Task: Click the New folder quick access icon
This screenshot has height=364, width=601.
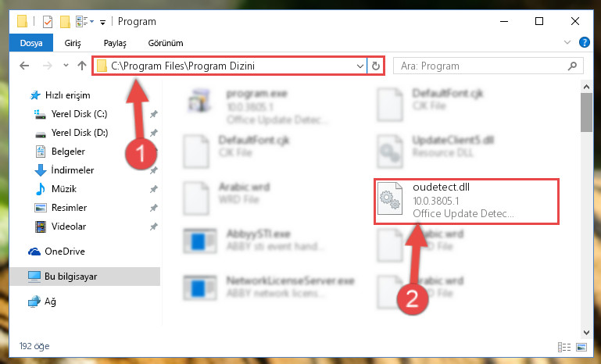Action: [65, 22]
